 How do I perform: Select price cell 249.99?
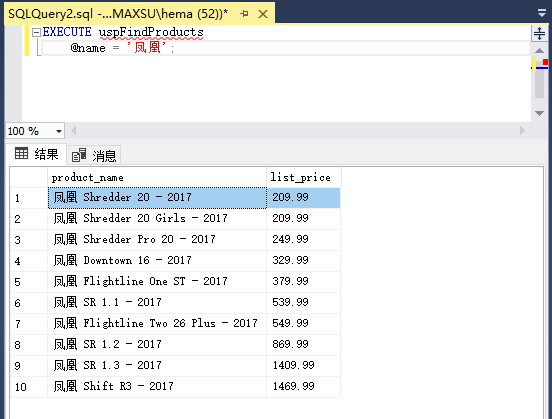click(303, 240)
